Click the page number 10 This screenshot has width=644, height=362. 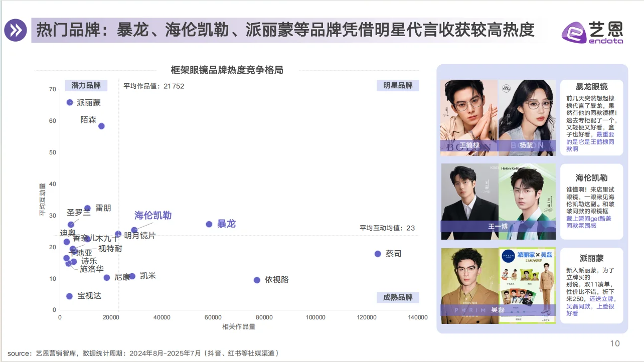[615, 343]
